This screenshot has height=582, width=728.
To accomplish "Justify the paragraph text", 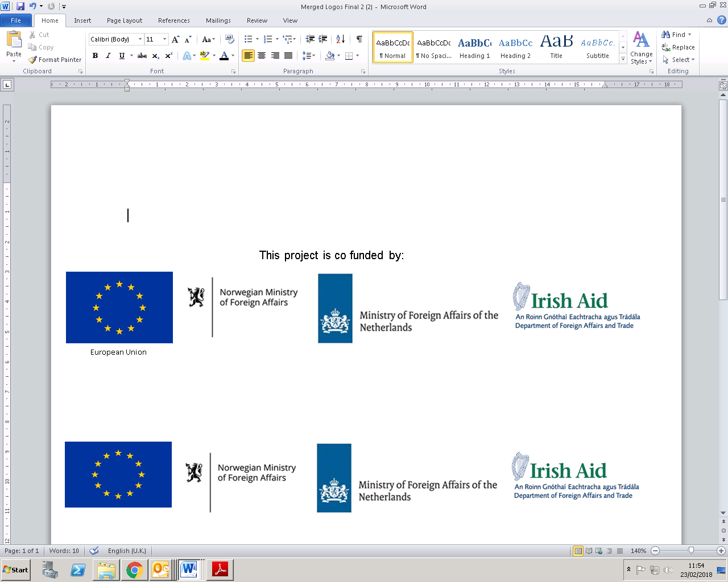I will pos(288,56).
